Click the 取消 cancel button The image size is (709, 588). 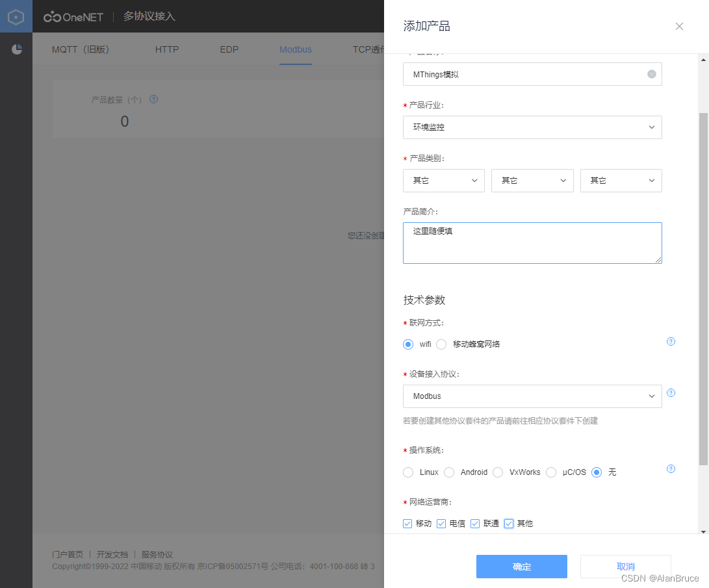pyautogui.click(x=625, y=567)
